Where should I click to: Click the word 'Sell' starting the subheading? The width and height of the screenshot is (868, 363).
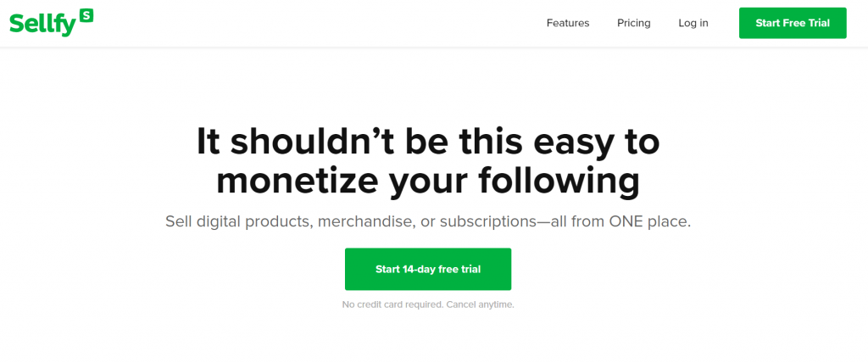180,222
